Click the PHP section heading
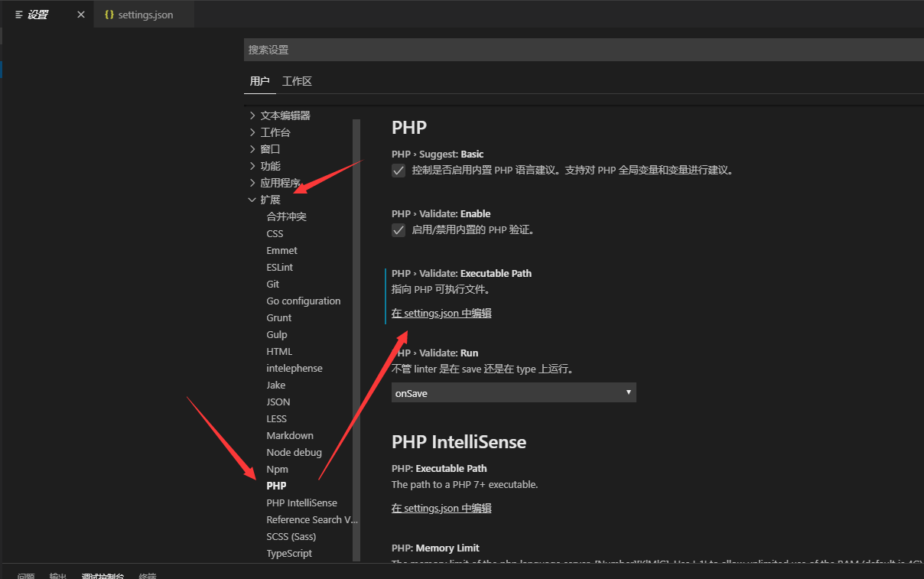The width and height of the screenshot is (924, 579). 409,127
